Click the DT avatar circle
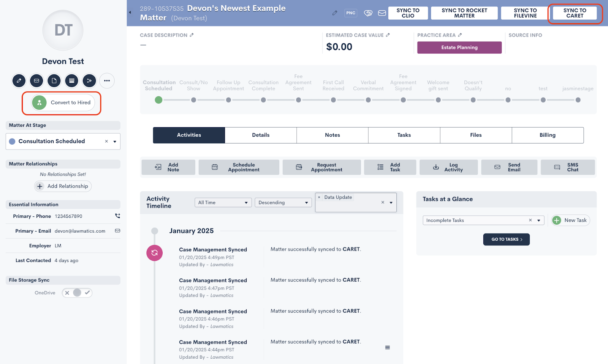The image size is (608, 364). click(63, 30)
